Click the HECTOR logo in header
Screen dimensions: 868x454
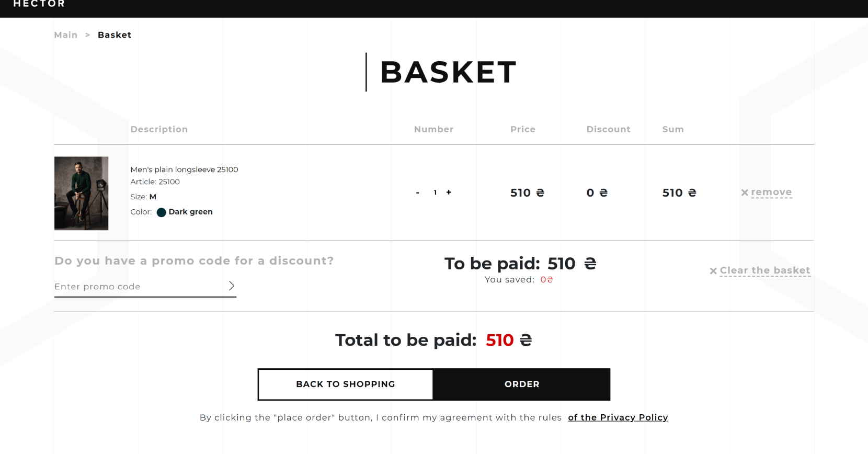(x=39, y=4)
